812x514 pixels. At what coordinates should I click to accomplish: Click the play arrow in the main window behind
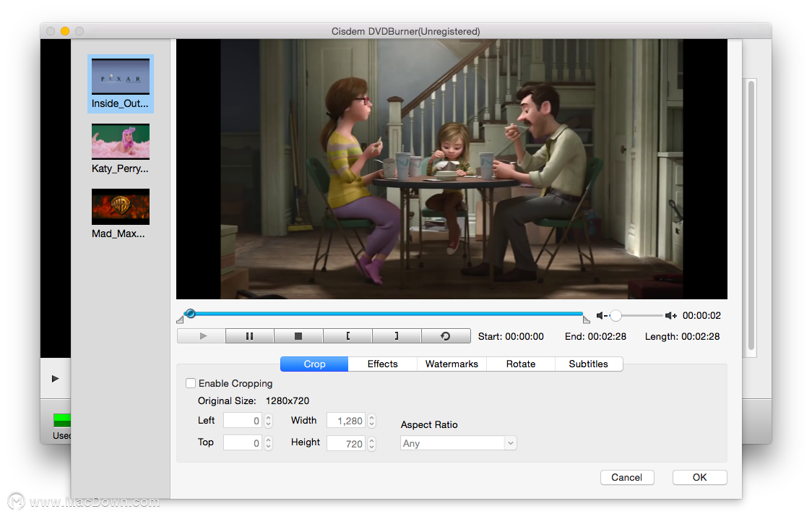click(56, 379)
